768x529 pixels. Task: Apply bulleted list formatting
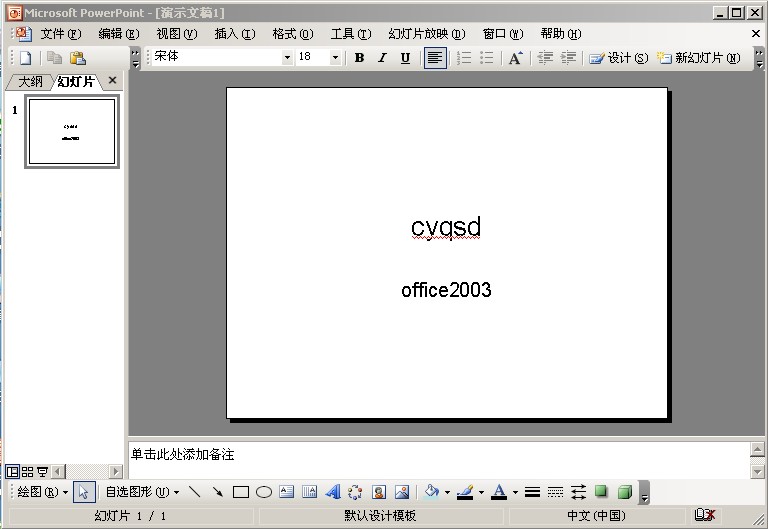[486, 58]
